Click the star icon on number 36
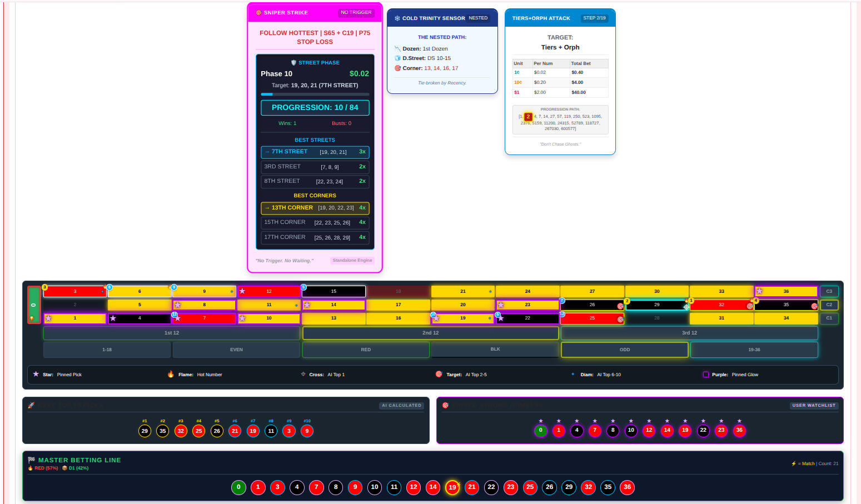Image resolution: width=861 pixels, height=504 pixels. pos(759,291)
